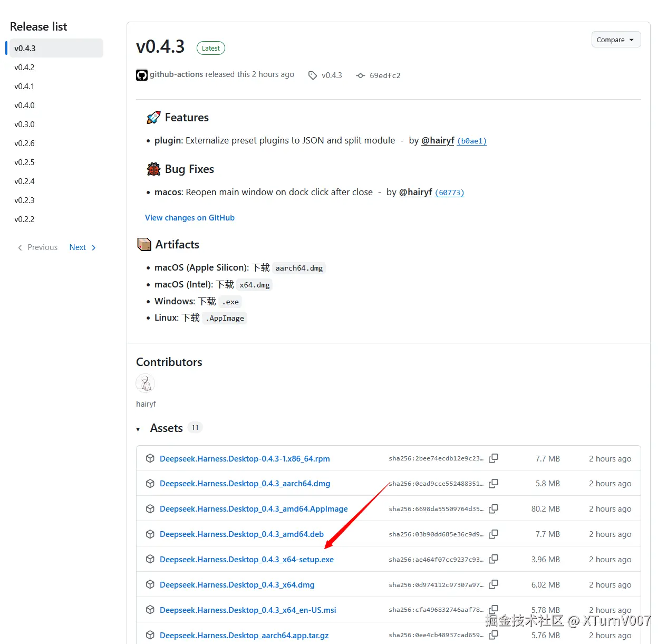The image size is (667, 644).
Task: Download Deepseek.Harness.Desktop_0.4.3_x64-setup.exe
Action: coord(247,560)
